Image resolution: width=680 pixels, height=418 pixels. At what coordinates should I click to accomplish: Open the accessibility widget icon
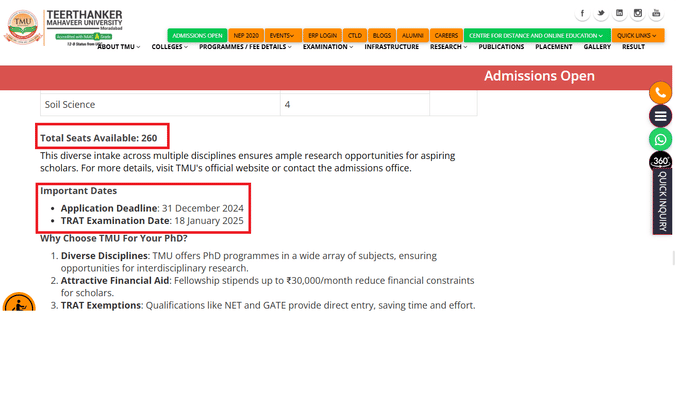pyautogui.click(x=19, y=302)
